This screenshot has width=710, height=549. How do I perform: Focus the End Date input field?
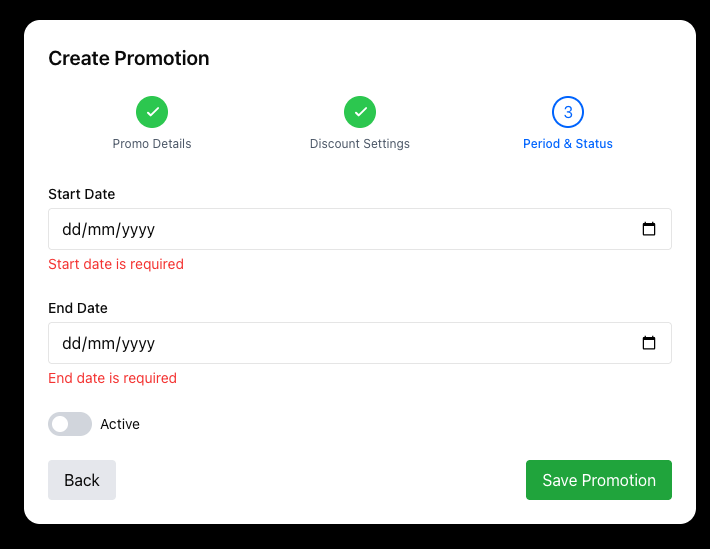click(340, 343)
